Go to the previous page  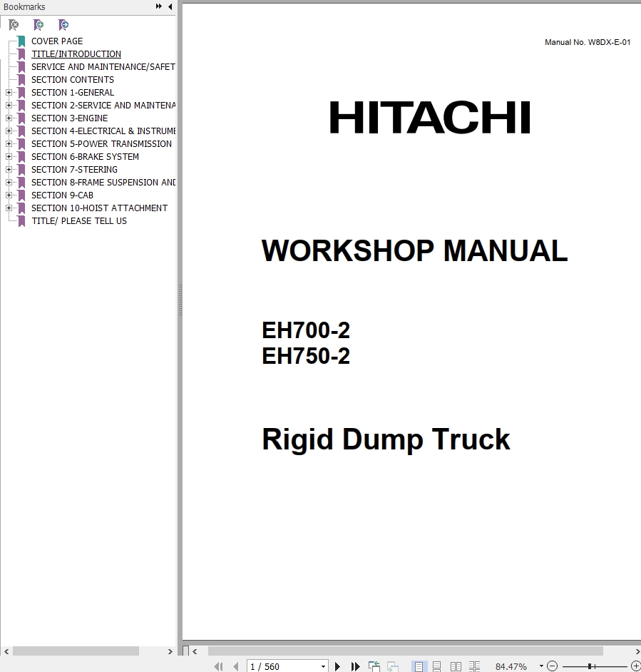click(236, 666)
